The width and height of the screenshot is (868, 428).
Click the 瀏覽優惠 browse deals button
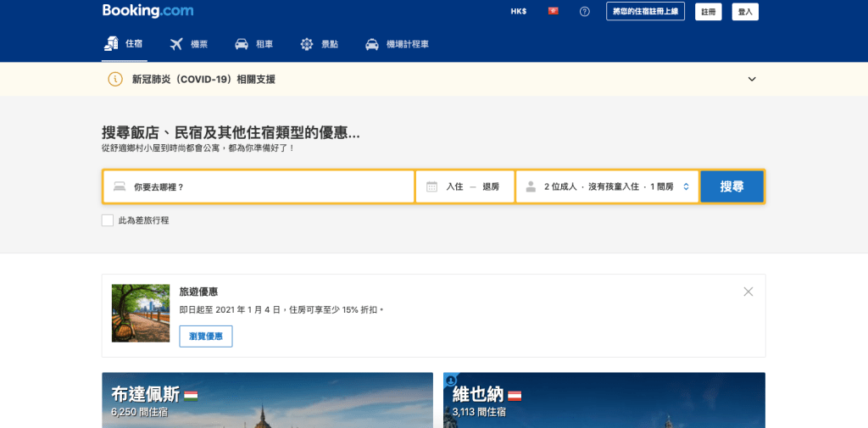click(x=206, y=336)
